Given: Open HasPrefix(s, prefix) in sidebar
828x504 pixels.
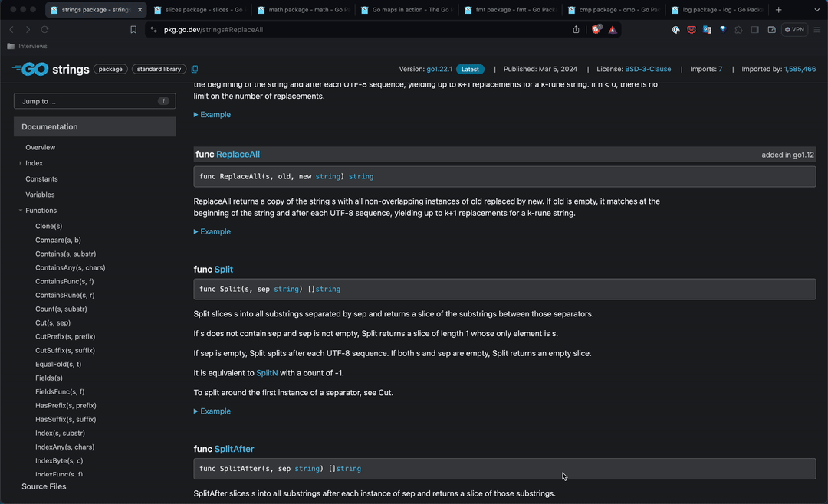Looking at the screenshot, I should click(x=65, y=405).
